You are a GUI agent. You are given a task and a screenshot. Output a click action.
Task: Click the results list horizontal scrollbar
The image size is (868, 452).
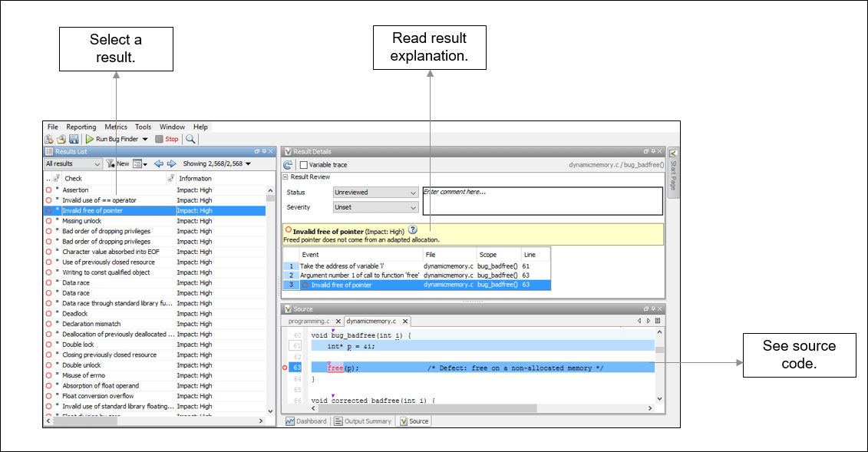85,421
